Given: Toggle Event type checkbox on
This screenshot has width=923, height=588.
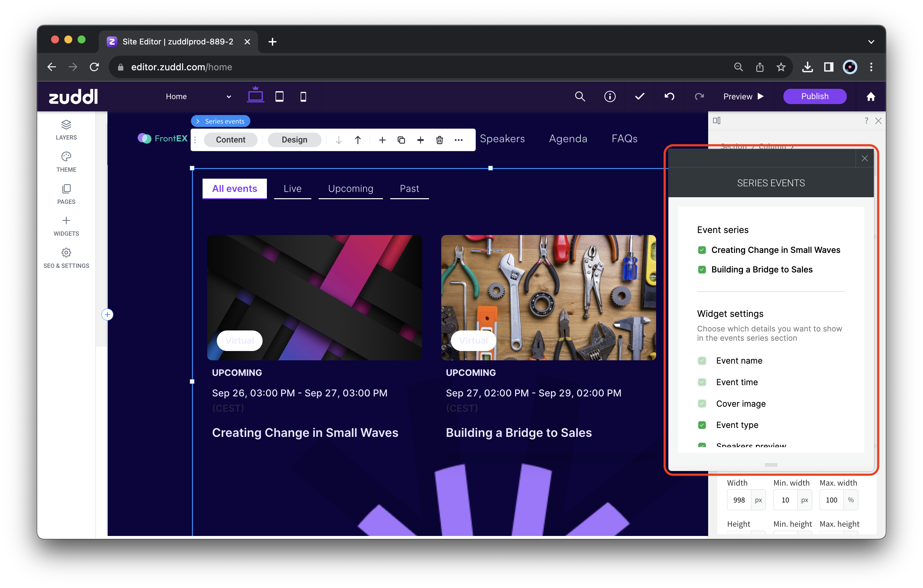Looking at the screenshot, I should (x=702, y=425).
